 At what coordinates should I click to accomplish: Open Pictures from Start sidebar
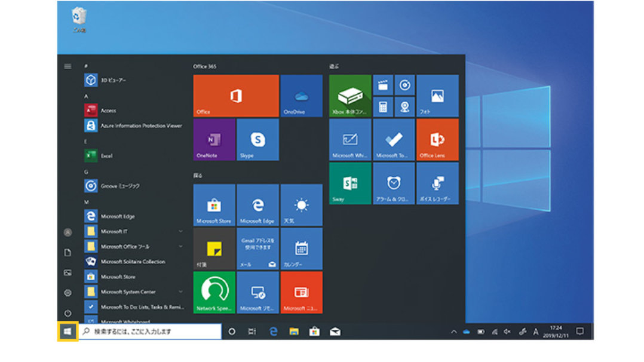pyautogui.click(x=68, y=272)
